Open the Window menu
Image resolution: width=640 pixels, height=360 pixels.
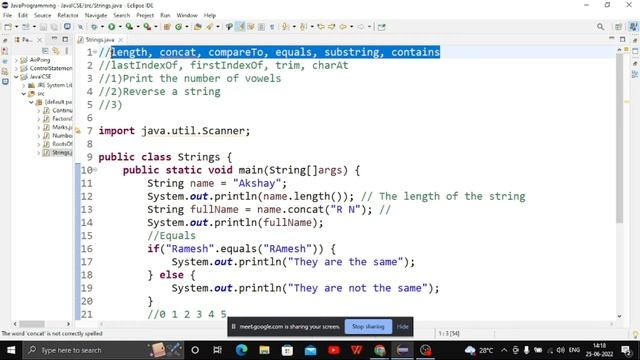click(187, 16)
